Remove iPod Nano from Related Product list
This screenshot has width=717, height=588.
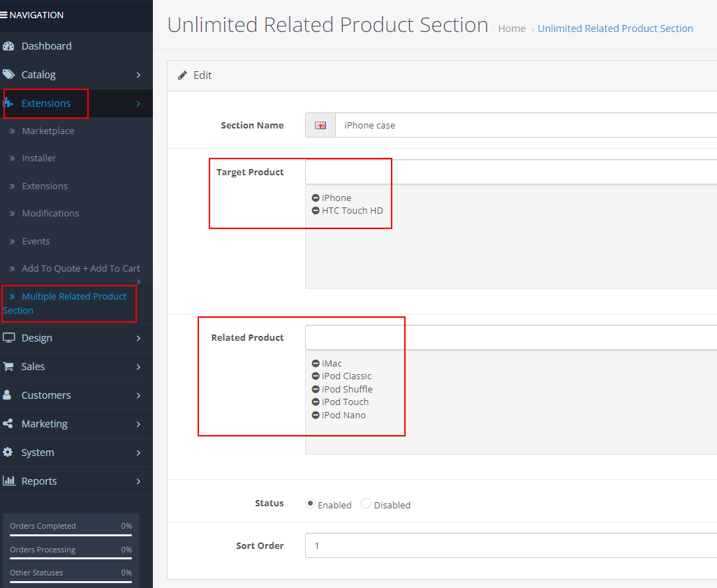click(x=316, y=416)
